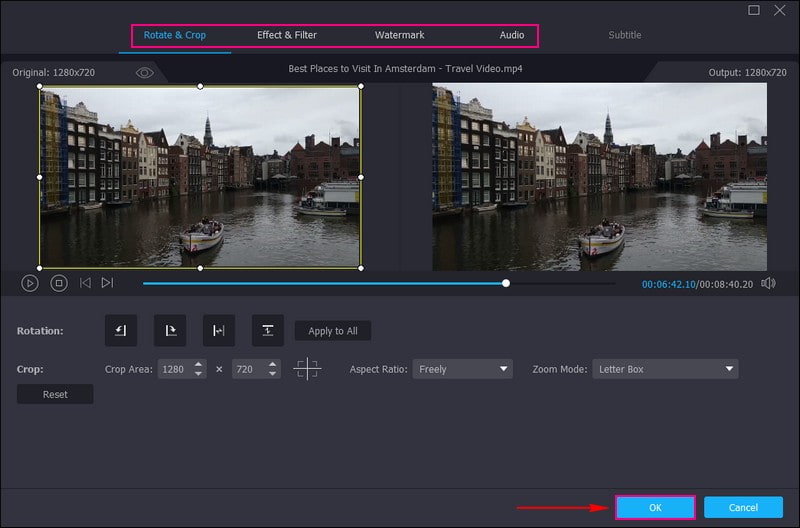The height and width of the screenshot is (528, 800).
Task: Click the playback progress slider handle
Action: point(506,283)
